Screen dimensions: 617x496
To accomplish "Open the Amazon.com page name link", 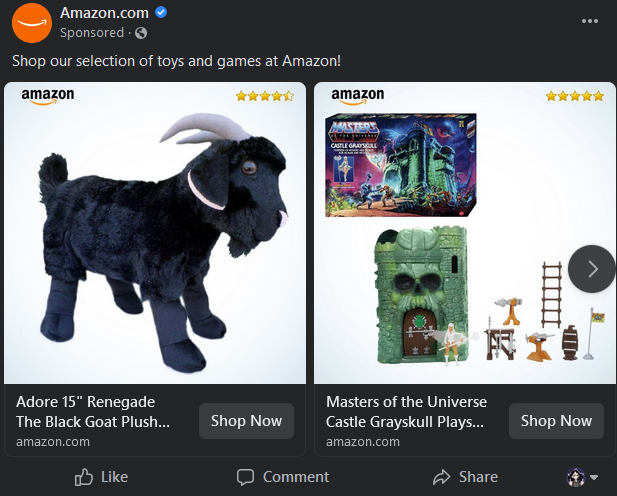I will [104, 13].
